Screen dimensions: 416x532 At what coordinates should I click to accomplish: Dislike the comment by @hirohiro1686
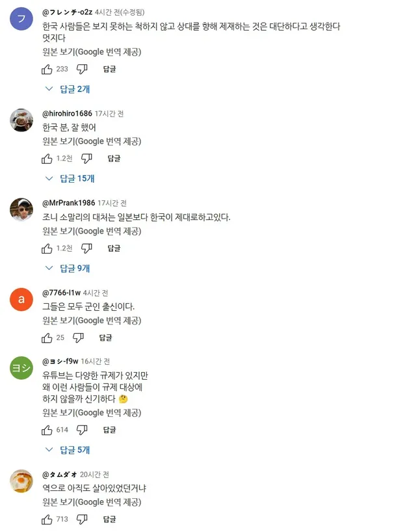[x=86, y=159]
